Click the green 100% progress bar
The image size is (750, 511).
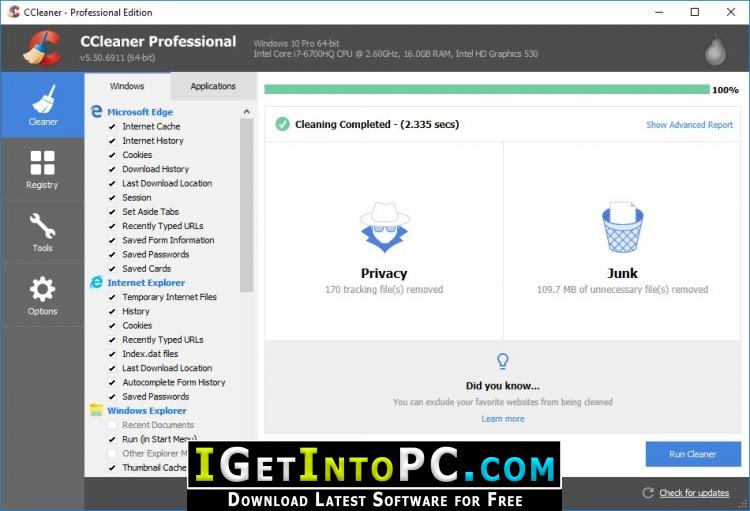pos(486,89)
